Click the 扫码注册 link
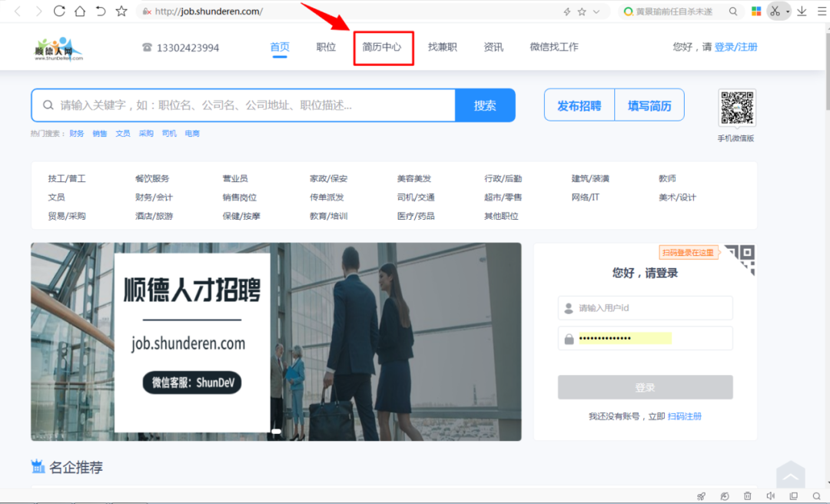830x504 pixels. [x=685, y=416]
